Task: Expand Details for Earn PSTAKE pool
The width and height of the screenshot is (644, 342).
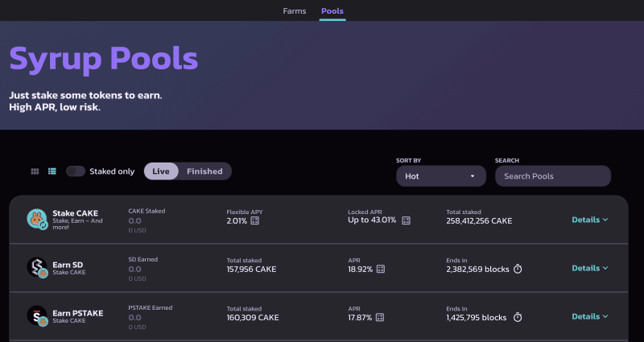Action: [x=590, y=316]
